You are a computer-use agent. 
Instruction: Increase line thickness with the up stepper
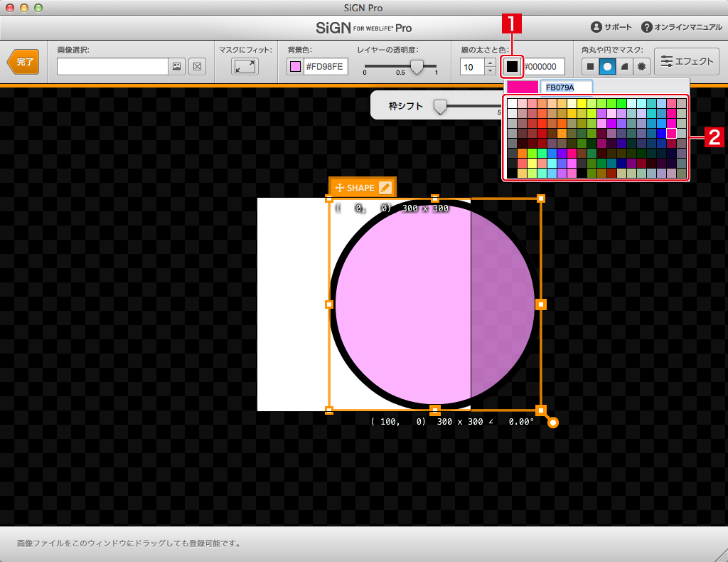[x=491, y=63]
